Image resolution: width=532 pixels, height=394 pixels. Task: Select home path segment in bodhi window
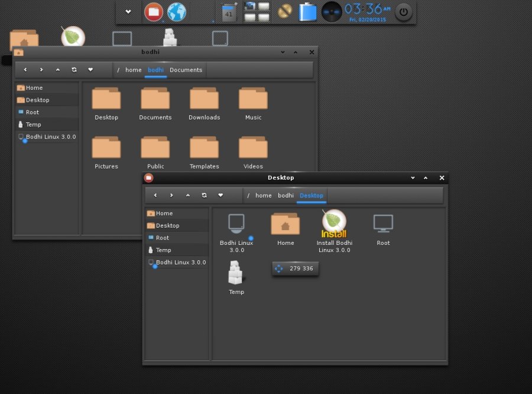134,70
